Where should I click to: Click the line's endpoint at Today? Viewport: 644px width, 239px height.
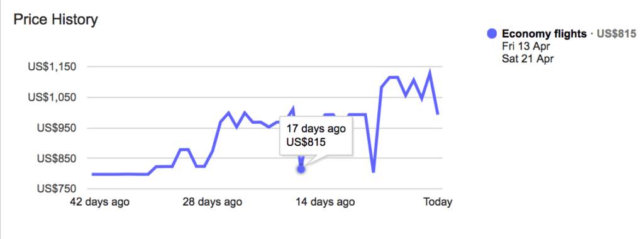(x=438, y=114)
